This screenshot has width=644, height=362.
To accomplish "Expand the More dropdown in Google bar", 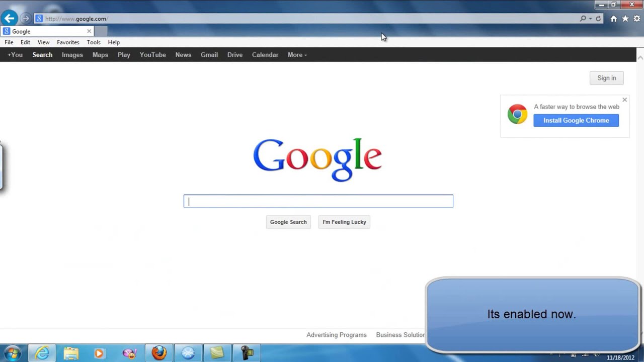I will [x=297, y=55].
